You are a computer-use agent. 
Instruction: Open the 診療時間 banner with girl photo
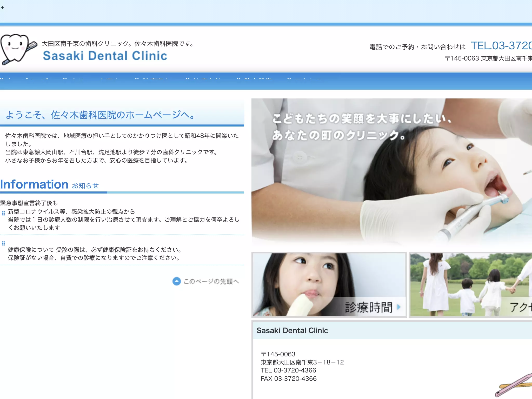click(x=329, y=284)
